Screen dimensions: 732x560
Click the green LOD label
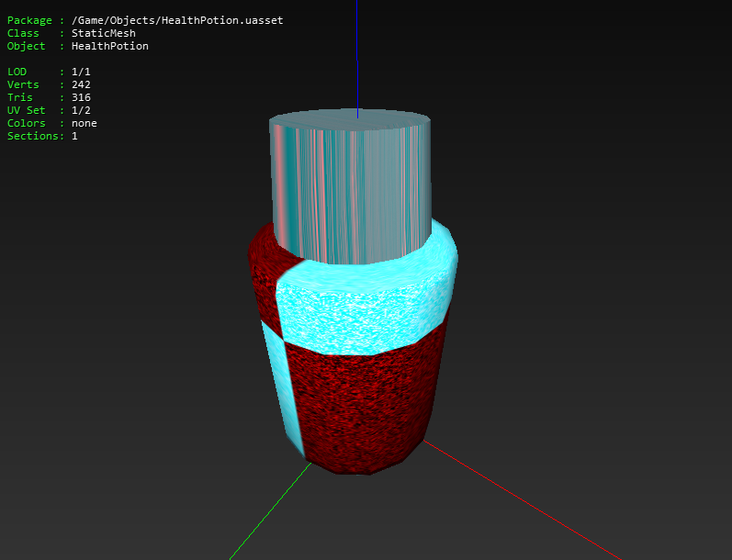point(17,72)
